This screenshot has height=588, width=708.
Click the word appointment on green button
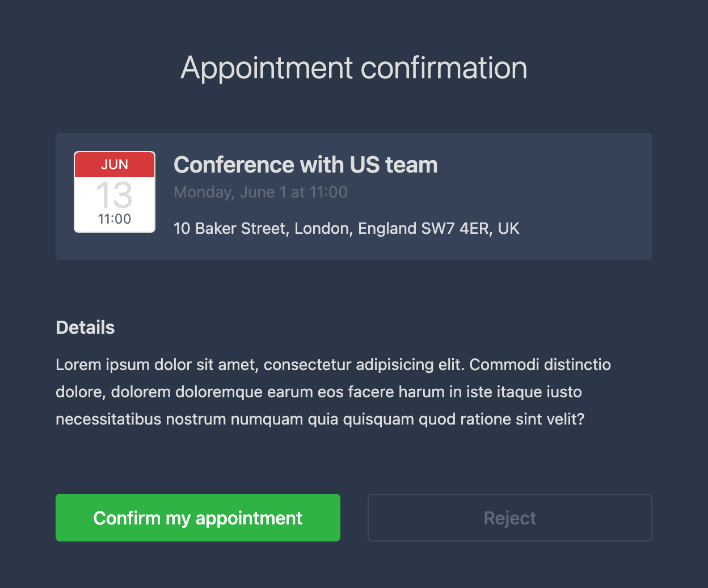pos(248,518)
